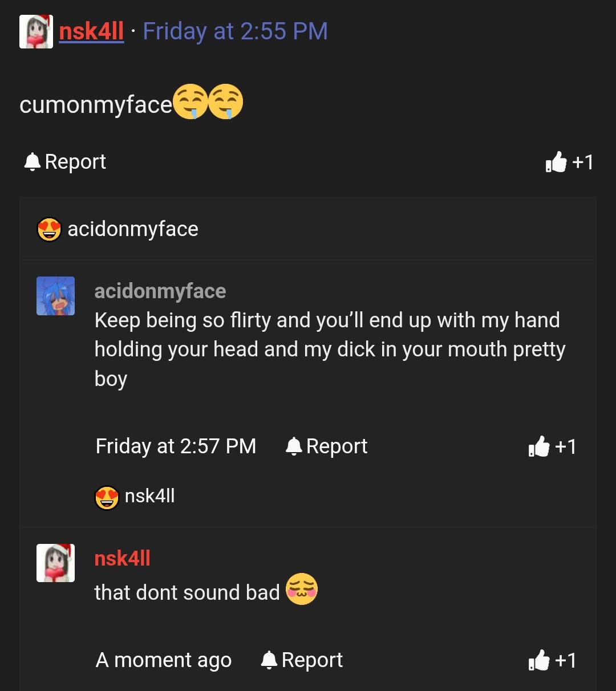Open the nsk4ll name in the comment reactions
Image resolution: width=616 pixels, height=691 pixels.
[x=149, y=496]
